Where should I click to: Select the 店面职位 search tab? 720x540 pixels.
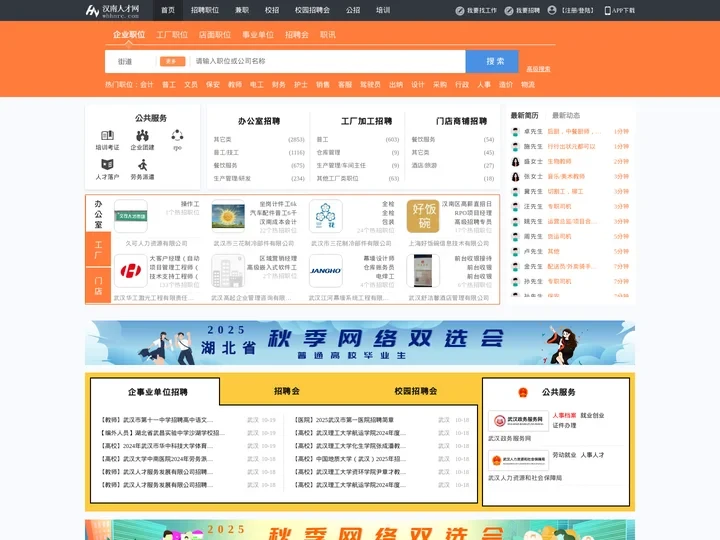(215, 34)
